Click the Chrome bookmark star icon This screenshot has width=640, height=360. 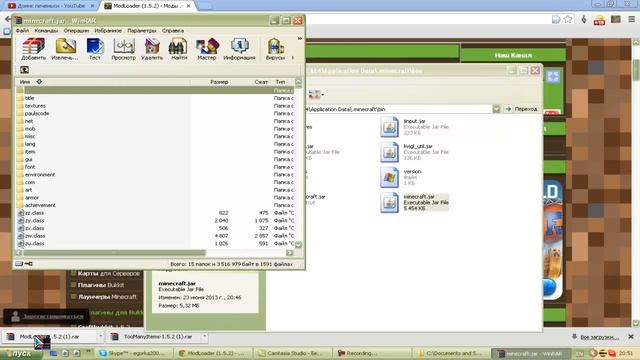point(568,19)
